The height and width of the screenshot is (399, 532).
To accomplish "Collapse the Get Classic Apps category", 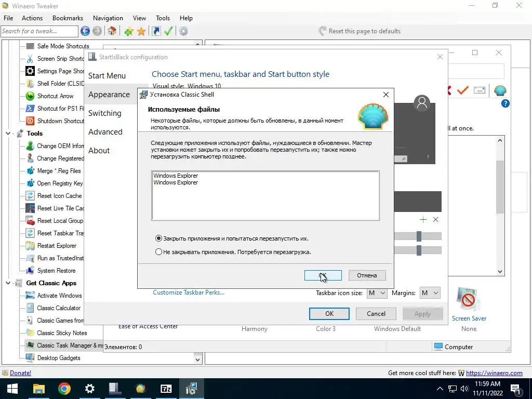I will coord(8,283).
